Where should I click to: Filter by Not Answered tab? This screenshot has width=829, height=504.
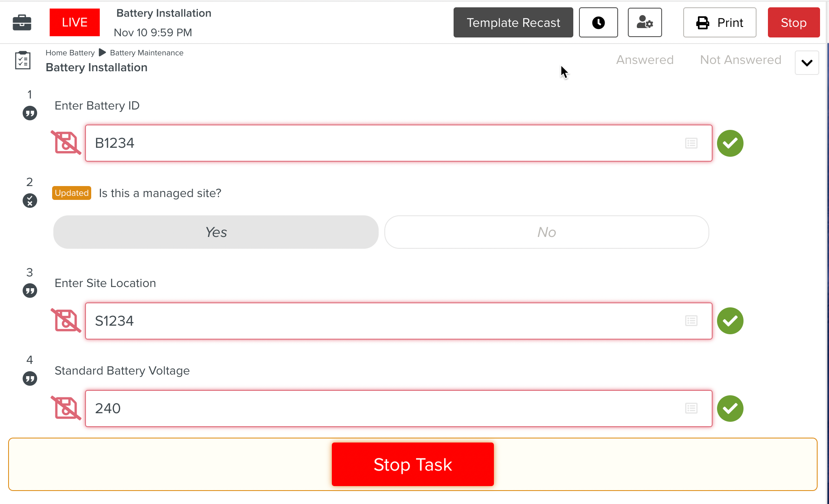(740, 60)
